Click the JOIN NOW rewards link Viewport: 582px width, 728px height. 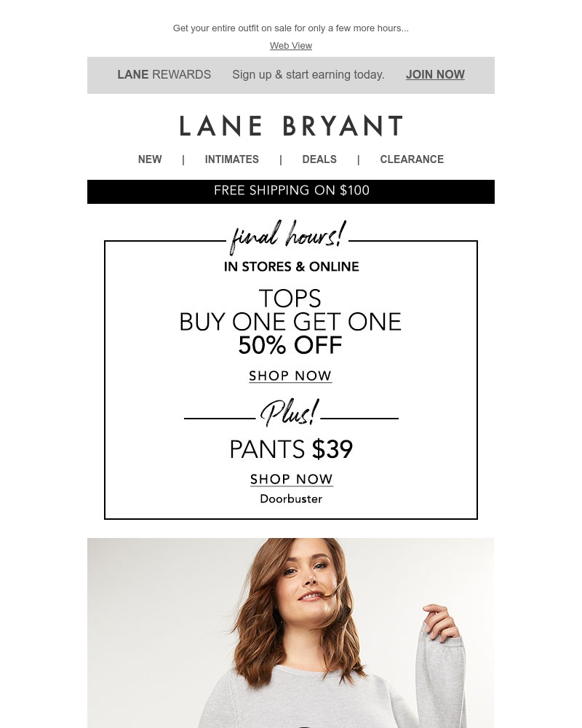(435, 74)
